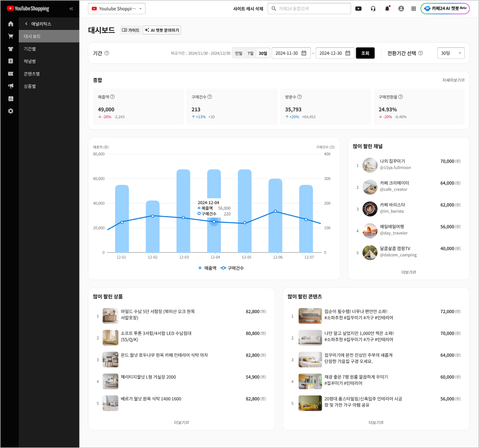
Task: Open 자세히보기 link in 종합
Action: click(x=453, y=80)
